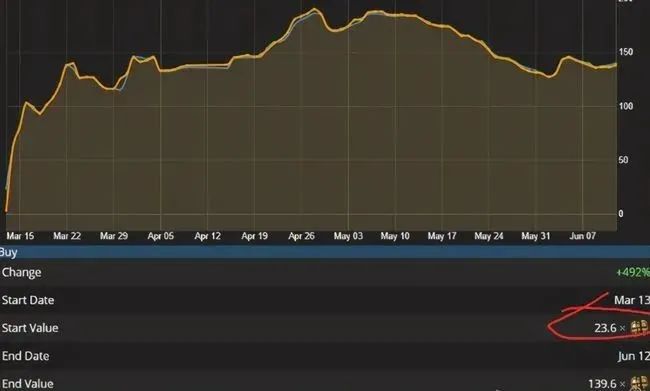Click the chaos orb icon beside End Value
This screenshot has width=650, height=391.
[640, 384]
